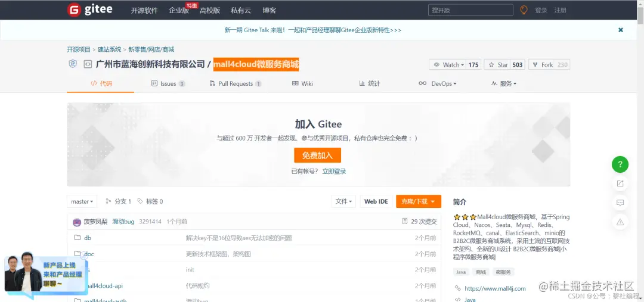Screen dimensions: 644x302
Task: Click the Java tag
Action: 461,272
